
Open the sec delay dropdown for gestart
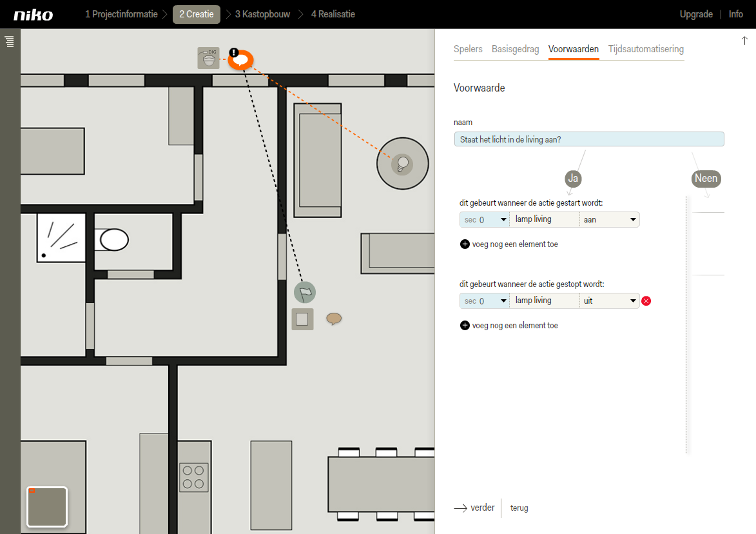tap(485, 219)
